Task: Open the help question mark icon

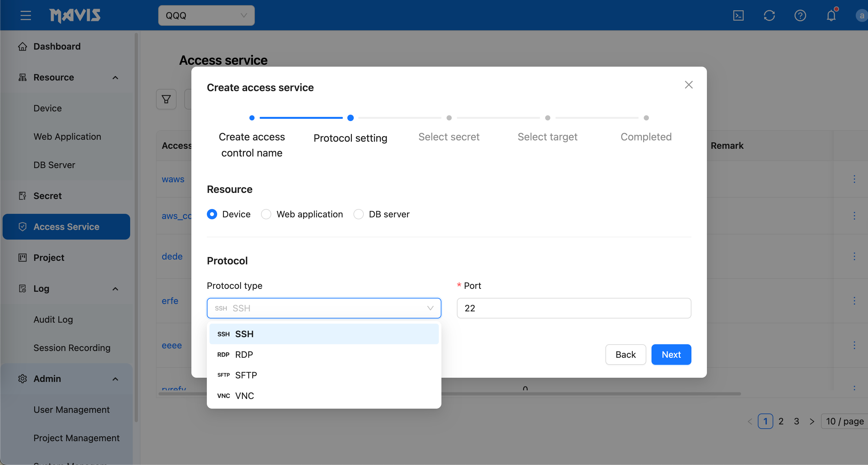Action: click(800, 15)
